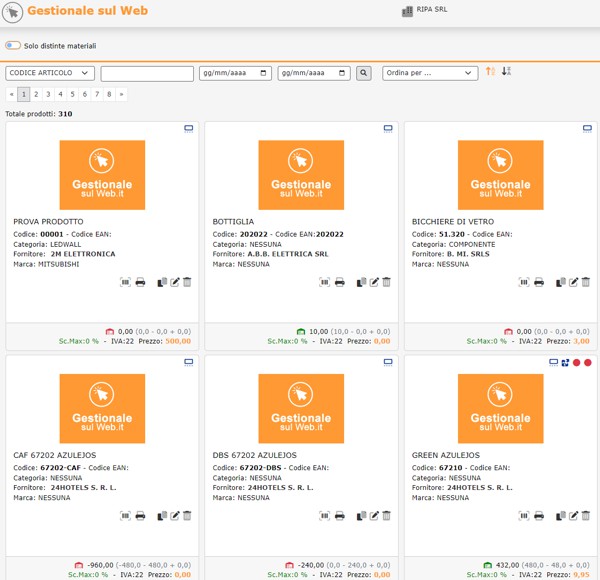Go back with « pagination arrow

[12, 94]
